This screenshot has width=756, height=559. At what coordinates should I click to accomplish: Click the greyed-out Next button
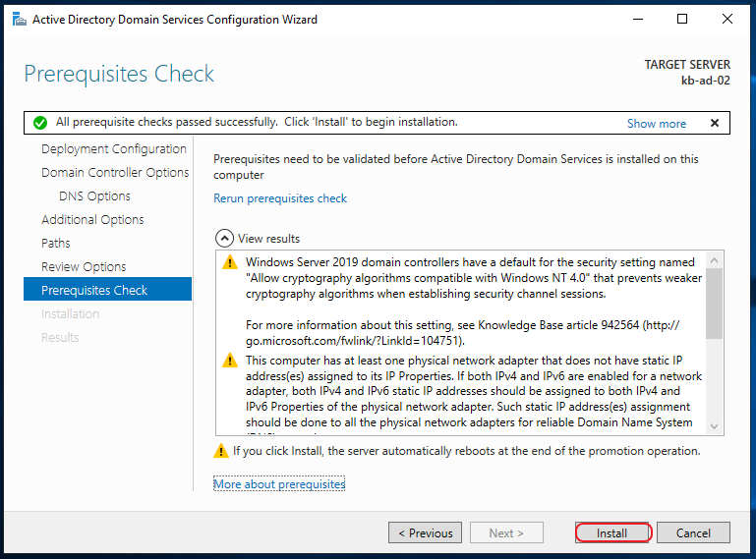(x=506, y=533)
